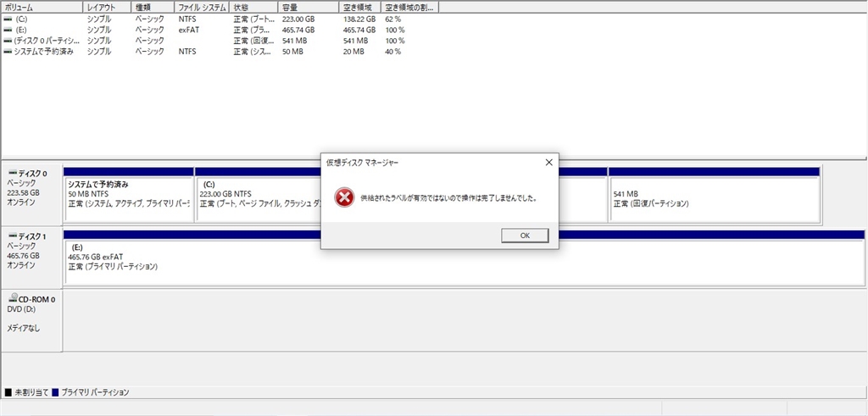Select the (C:) volume drive icon in list

(7, 19)
